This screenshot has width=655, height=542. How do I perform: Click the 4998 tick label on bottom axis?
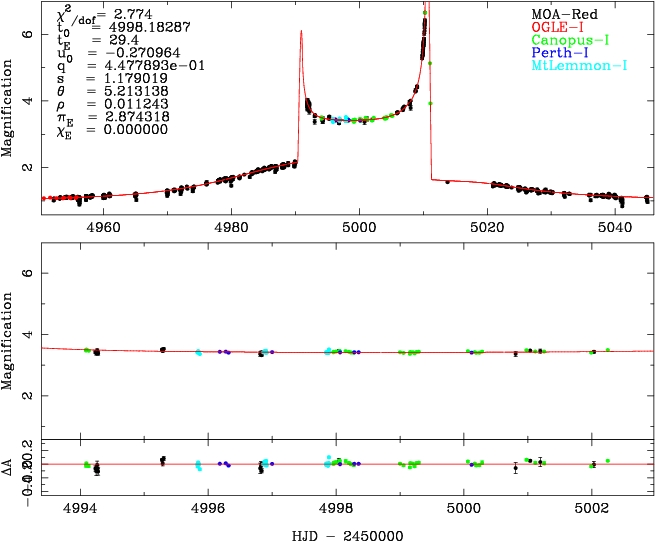336,507
